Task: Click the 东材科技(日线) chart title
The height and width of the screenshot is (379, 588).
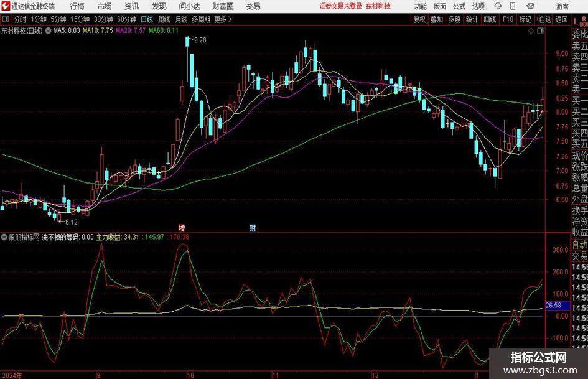Action: [x=22, y=30]
